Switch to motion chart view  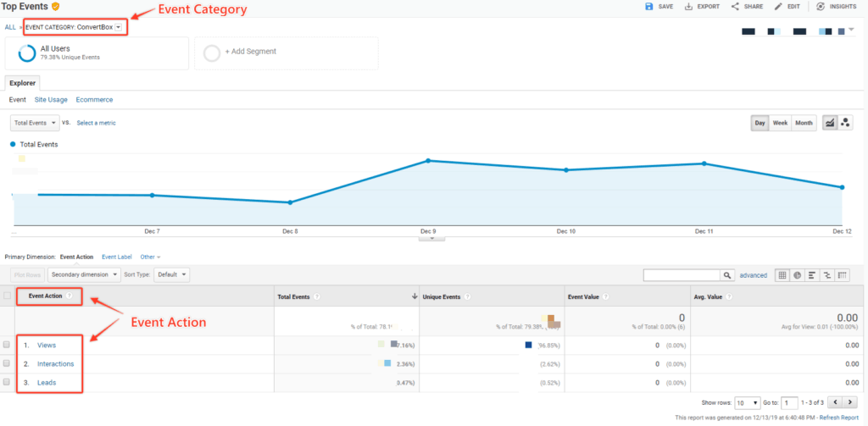pyautogui.click(x=845, y=123)
